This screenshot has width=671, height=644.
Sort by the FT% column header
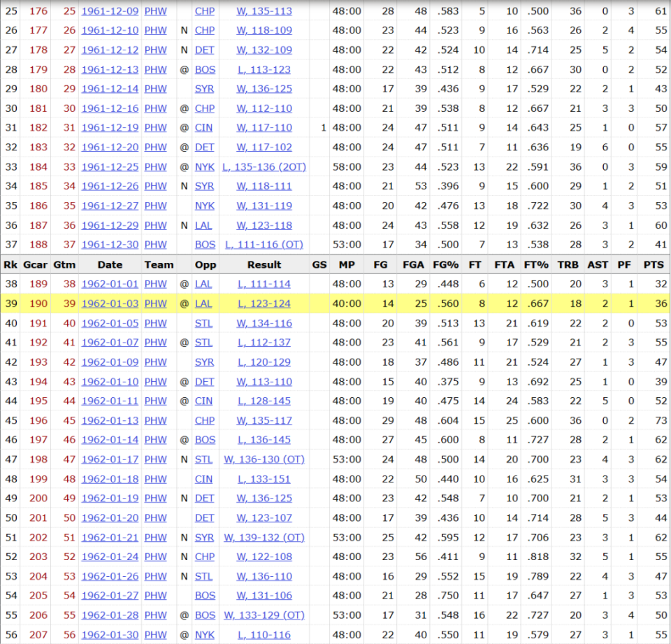[x=536, y=264]
